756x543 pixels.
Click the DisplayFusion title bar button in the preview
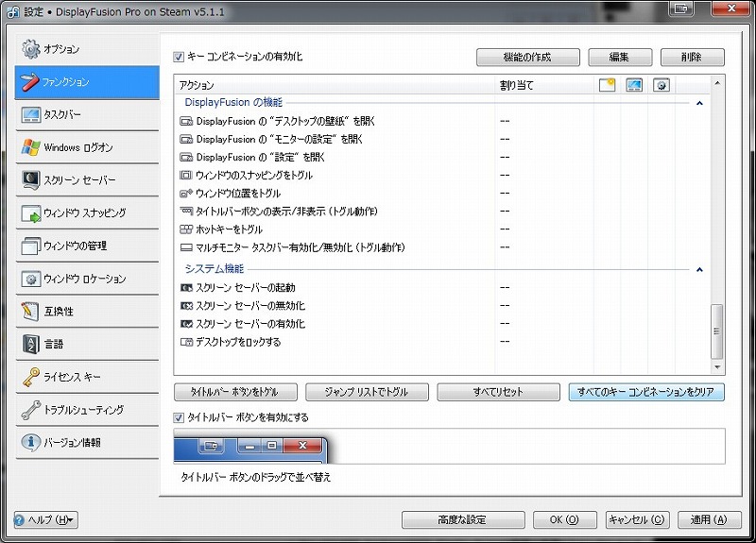(x=211, y=446)
